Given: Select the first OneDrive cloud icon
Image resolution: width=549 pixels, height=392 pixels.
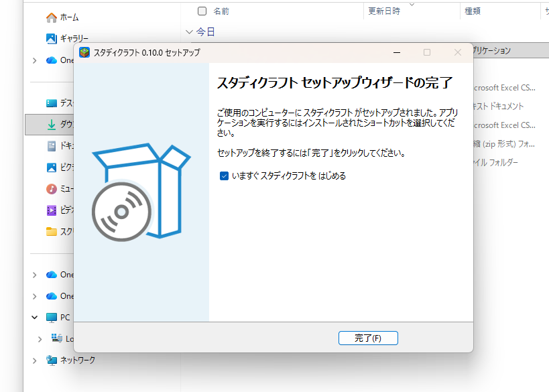Looking at the screenshot, I should (52, 60).
